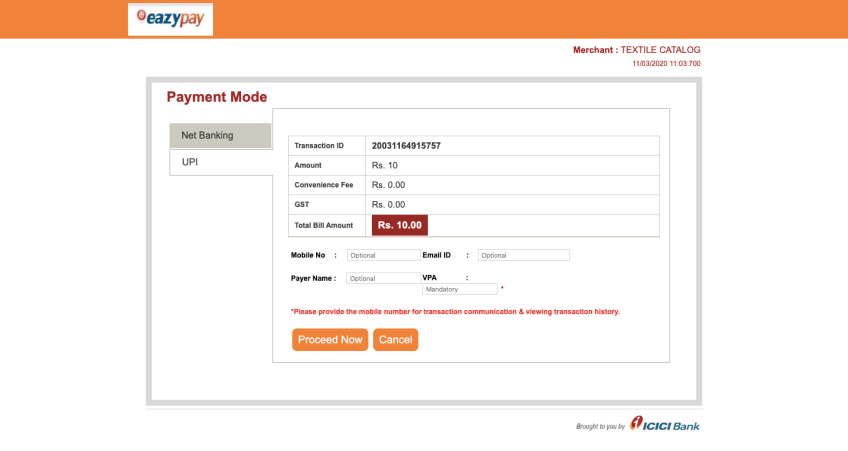Click the Convenience Fee value
Image resolution: width=848 pixels, height=451 pixels.
[x=388, y=185]
